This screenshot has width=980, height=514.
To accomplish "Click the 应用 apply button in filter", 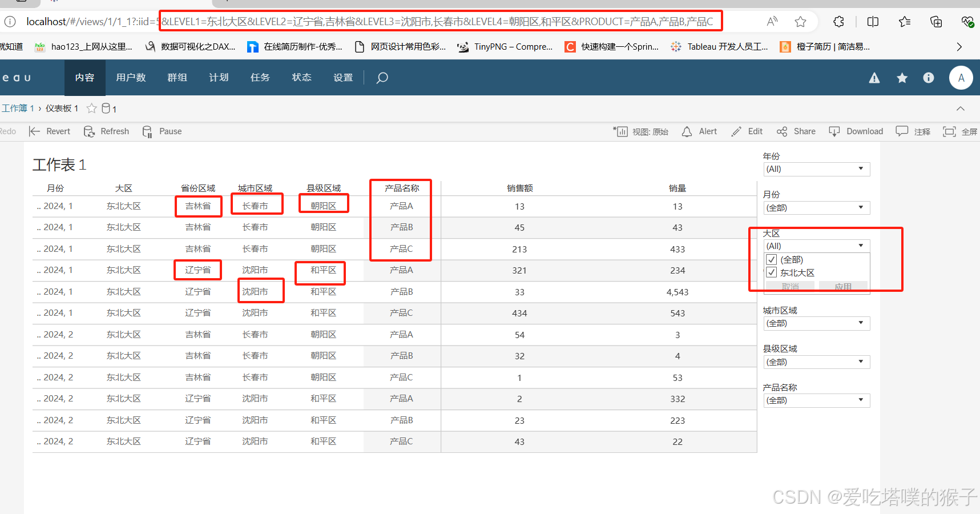I will coord(843,287).
